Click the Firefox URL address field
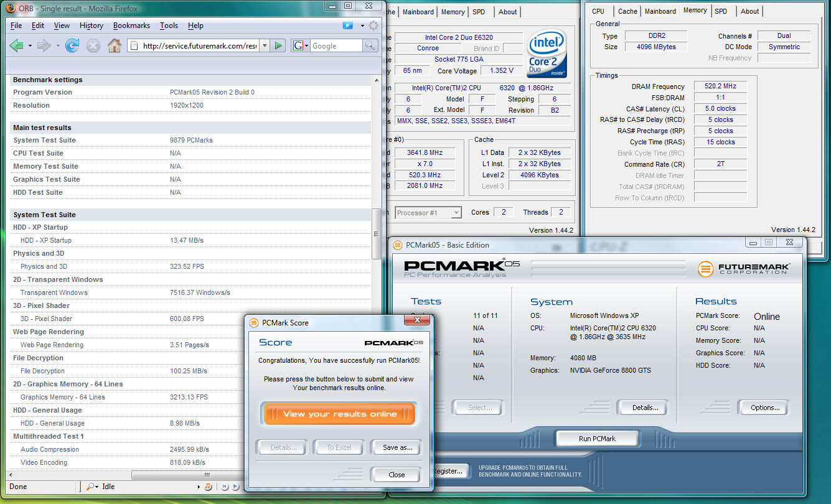The image size is (831, 504). (x=198, y=45)
